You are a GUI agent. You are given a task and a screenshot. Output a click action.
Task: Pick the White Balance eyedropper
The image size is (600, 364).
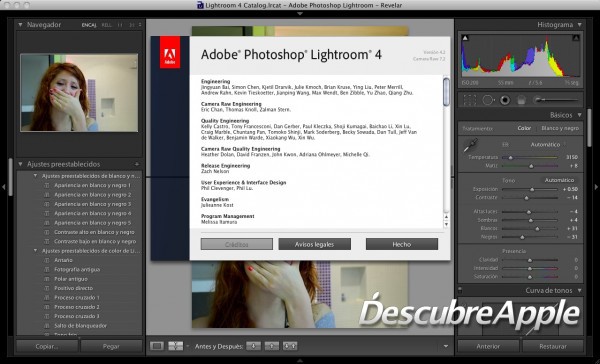(x=470, y=146)
